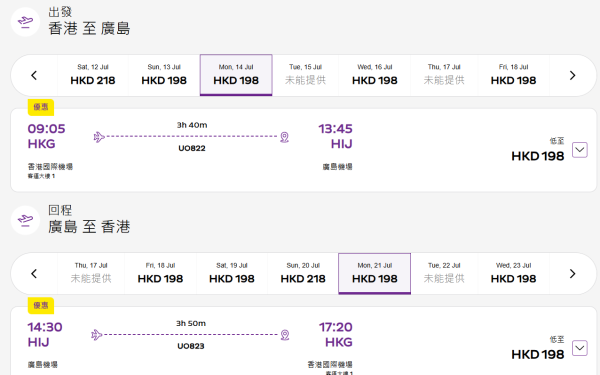The width and height of the screenshot is (600, 375).
Task: Expand fare details for flight UO823
Action: click(x=580, y=348)
